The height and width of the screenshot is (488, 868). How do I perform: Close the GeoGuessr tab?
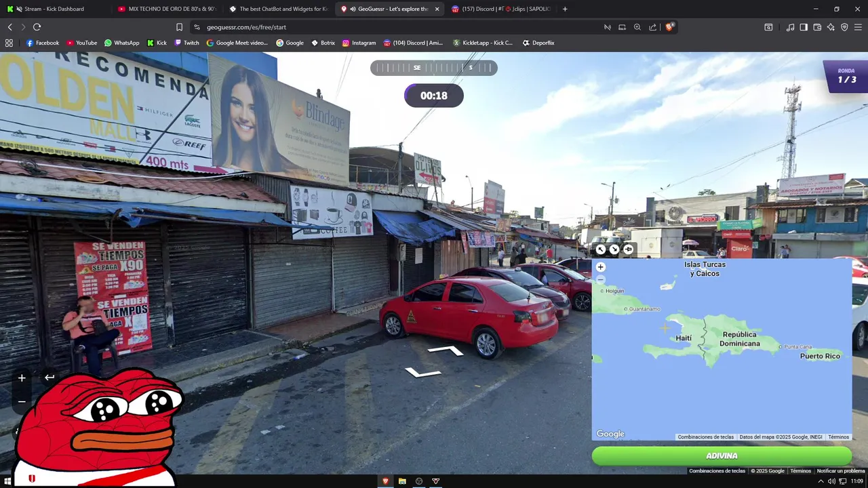437,9
